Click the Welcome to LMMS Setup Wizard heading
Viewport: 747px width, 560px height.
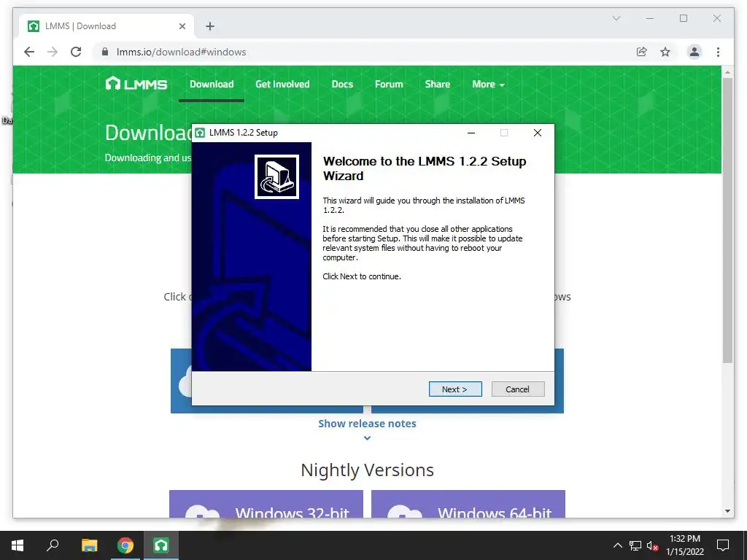pos(425,168)
